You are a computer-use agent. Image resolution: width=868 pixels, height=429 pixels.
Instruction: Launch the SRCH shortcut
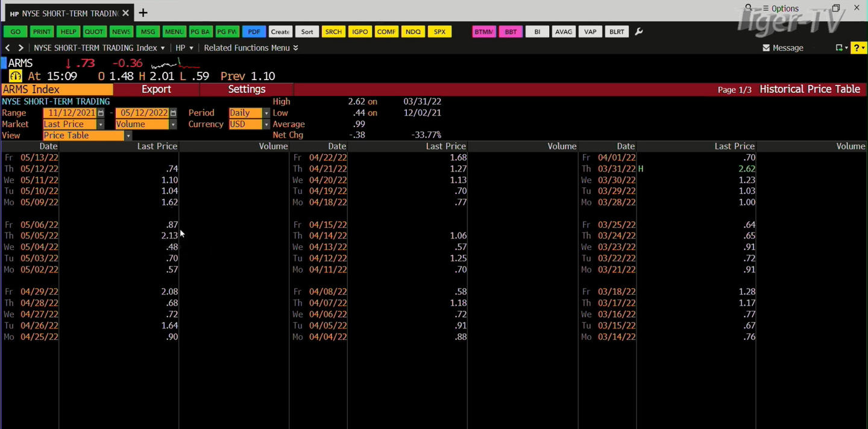click(x=333, y=31)
